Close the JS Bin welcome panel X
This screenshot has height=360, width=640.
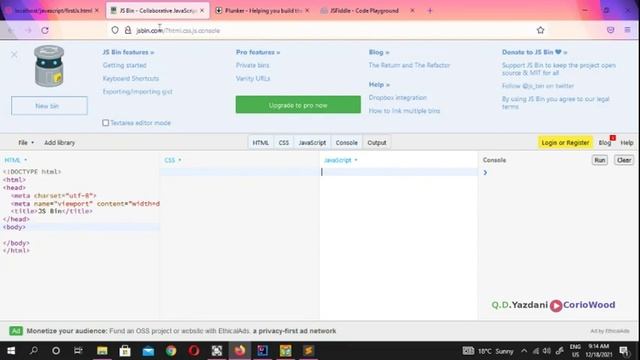(x=14, y=54)
